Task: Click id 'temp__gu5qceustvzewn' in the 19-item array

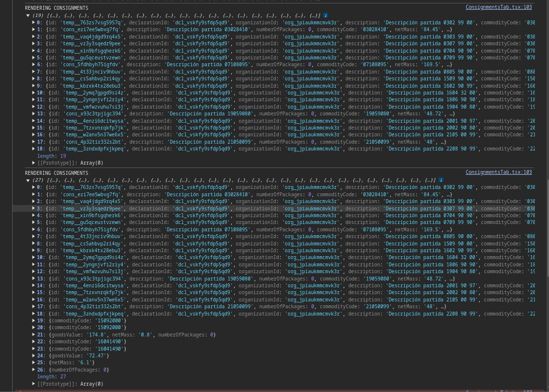Action: point(91,57)
